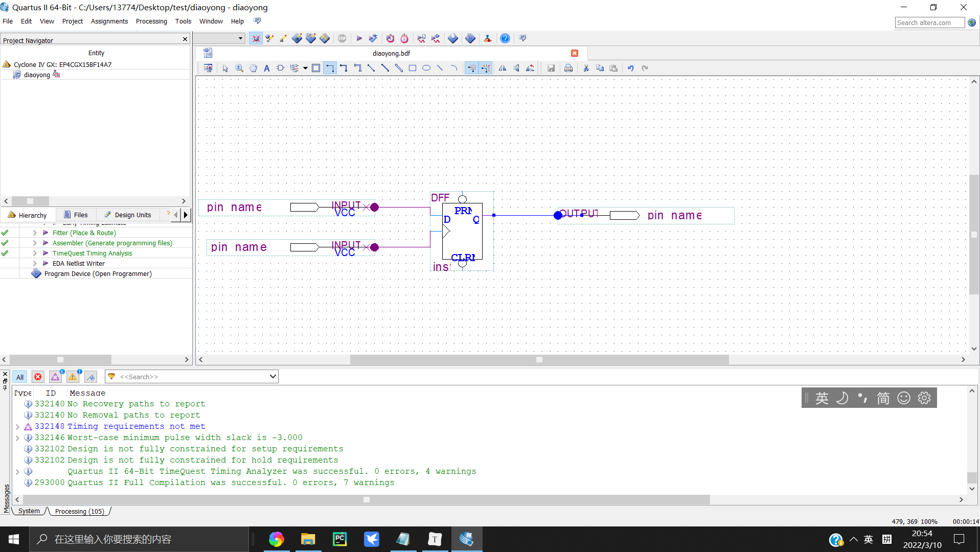Open the Processing menu
The width and height of the screenshot is (980, 552).
tap(151, 21)
